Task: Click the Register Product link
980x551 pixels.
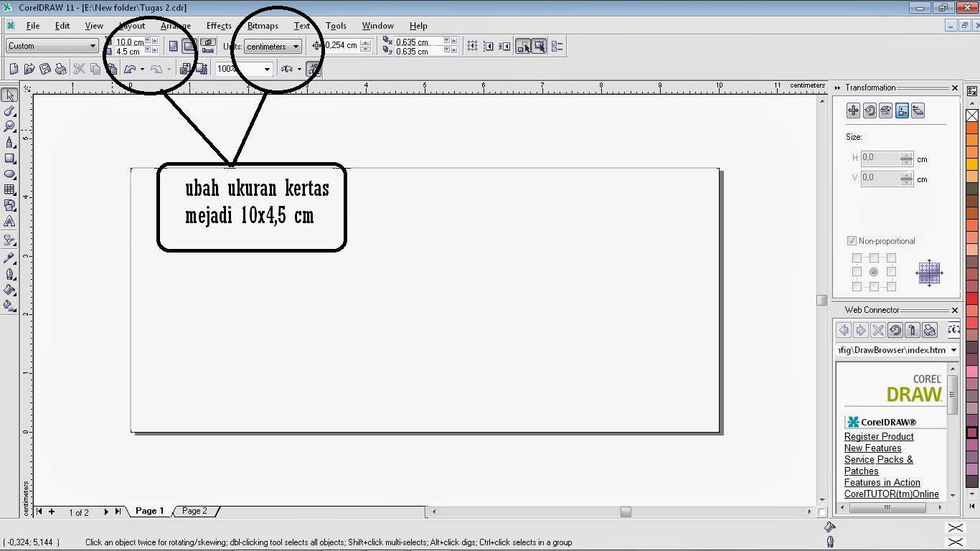Action: pos(879,436)
